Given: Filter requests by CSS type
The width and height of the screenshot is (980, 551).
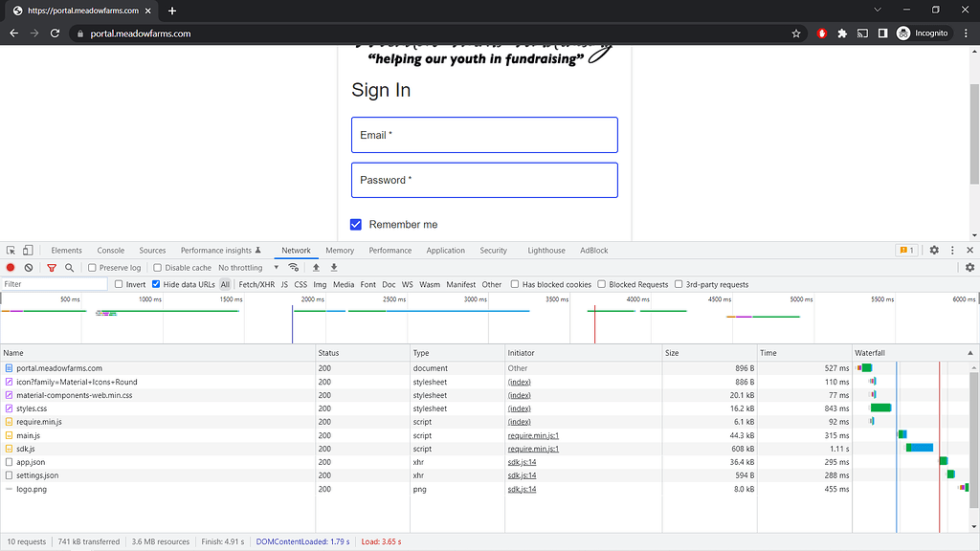Looking at the screenshot, I should tap(301, 284).
